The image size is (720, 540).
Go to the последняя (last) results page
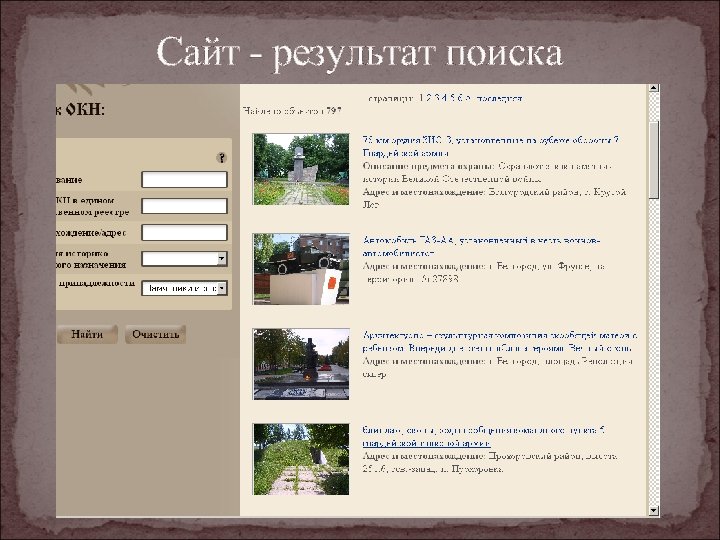point(499,98)
